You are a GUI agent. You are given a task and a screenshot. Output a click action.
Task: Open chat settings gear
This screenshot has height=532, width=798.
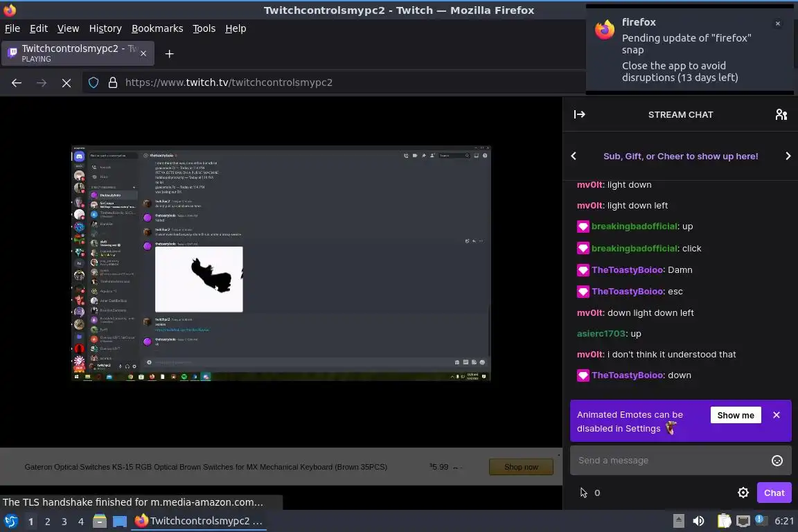[743, 493]
